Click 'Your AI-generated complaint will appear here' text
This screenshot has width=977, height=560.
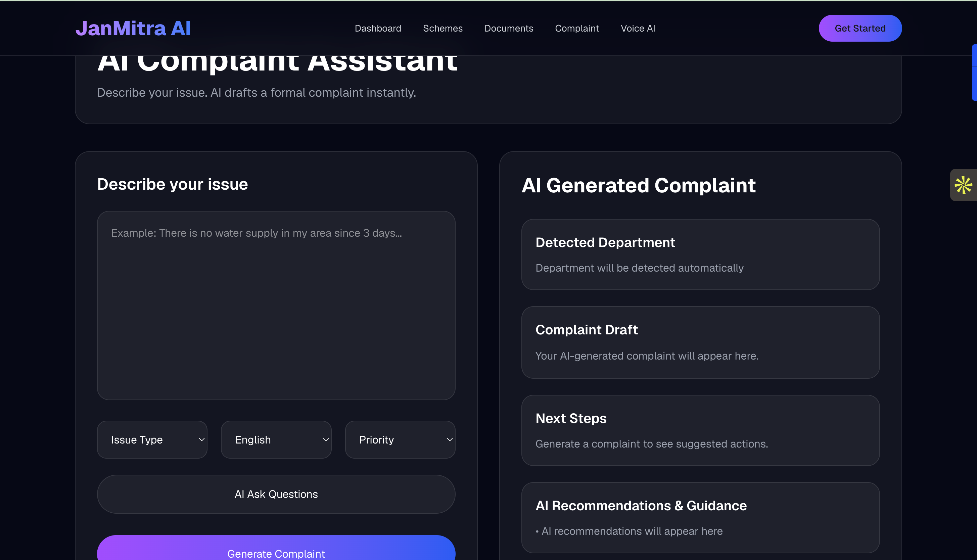click(x=647, y=356)
